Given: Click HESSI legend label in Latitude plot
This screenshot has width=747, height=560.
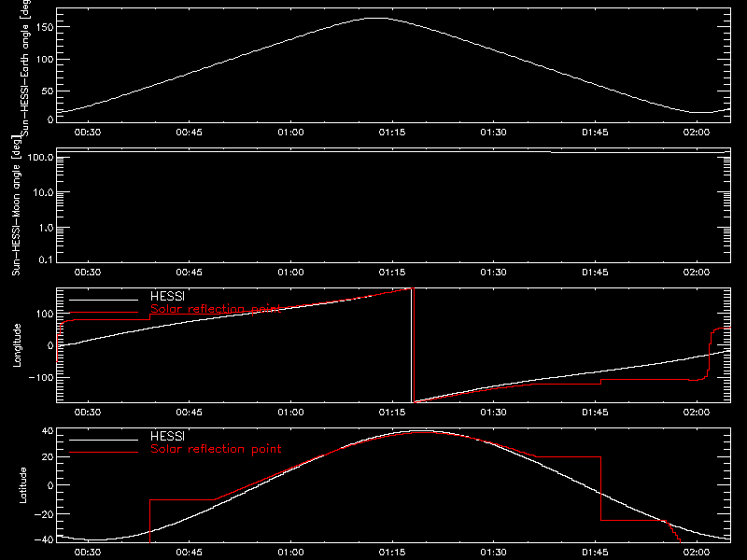Looking at the screenshot, I should click(x=167, y=436).
